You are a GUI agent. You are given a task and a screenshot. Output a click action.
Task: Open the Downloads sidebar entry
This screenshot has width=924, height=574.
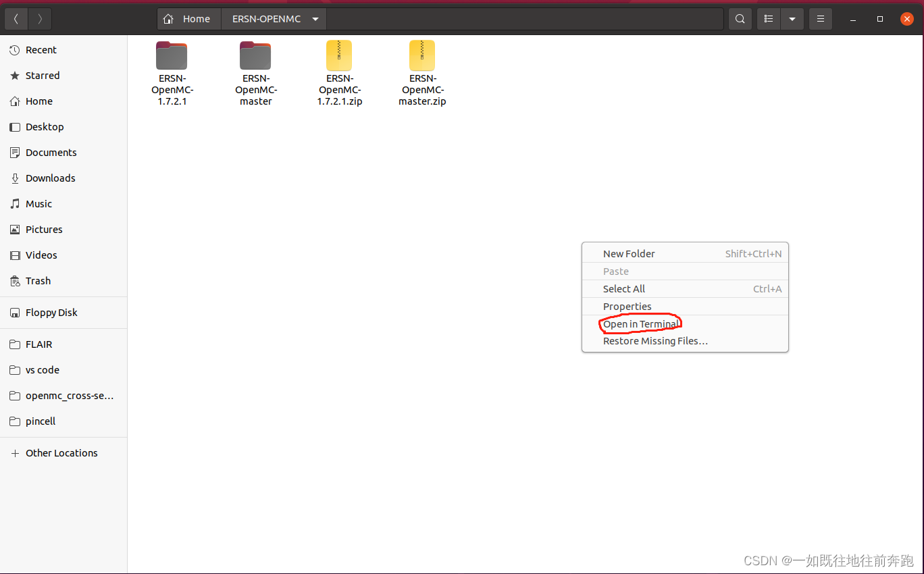49,178
